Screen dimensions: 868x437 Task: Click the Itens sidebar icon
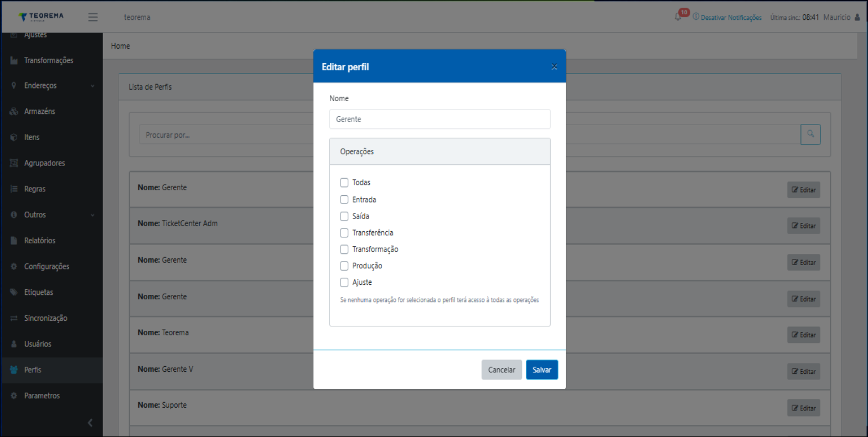14,137
